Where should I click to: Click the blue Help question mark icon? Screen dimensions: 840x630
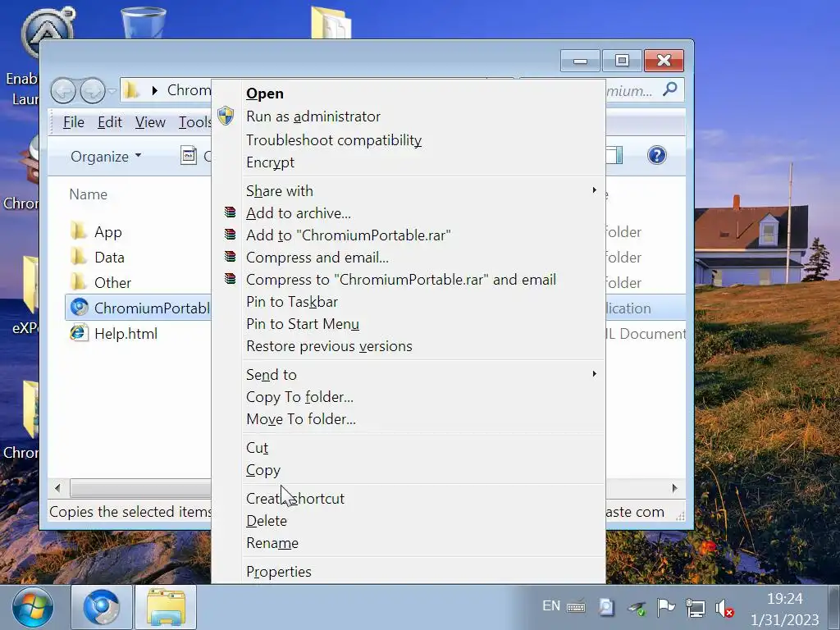point(657,155)
